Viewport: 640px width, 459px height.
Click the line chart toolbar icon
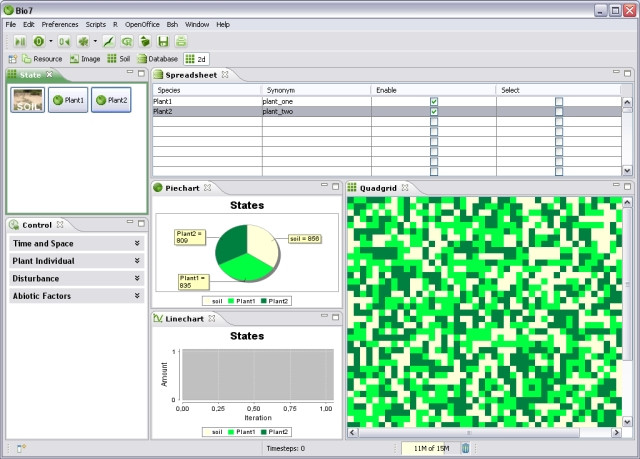pos(109,42)
